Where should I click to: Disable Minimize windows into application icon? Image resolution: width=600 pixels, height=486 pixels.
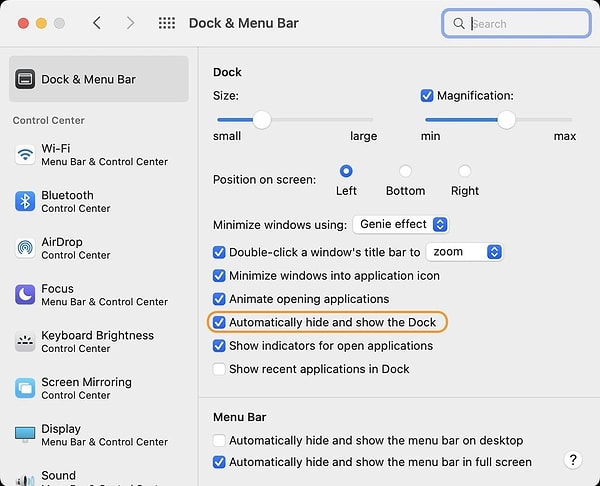coord(219,276)
